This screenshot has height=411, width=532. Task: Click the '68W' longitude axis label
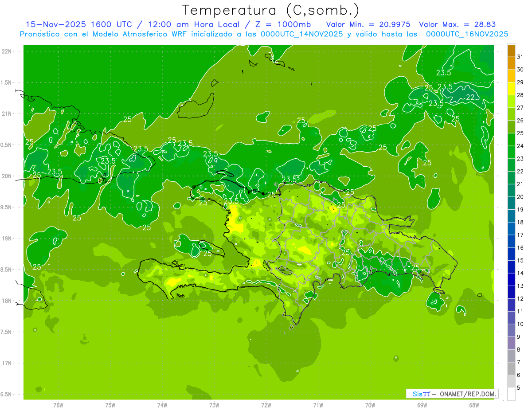pos(474,405)
